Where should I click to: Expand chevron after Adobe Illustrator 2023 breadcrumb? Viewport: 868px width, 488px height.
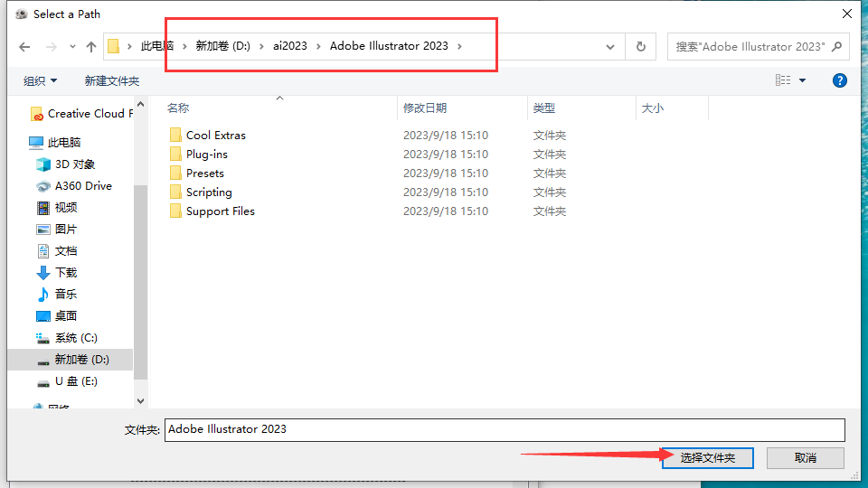[459, 46]
